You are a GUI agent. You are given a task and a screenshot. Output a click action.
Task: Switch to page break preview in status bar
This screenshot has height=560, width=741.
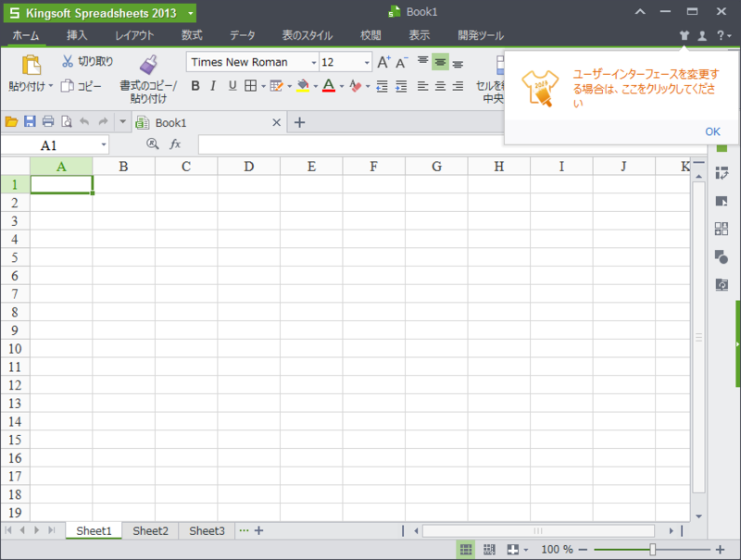coord(490,550)
